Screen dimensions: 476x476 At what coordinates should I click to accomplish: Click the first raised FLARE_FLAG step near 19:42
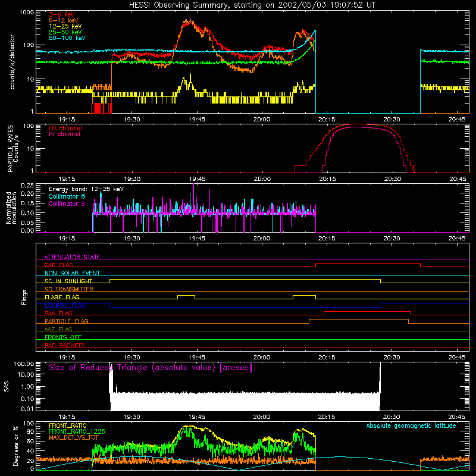coord(186,295)
